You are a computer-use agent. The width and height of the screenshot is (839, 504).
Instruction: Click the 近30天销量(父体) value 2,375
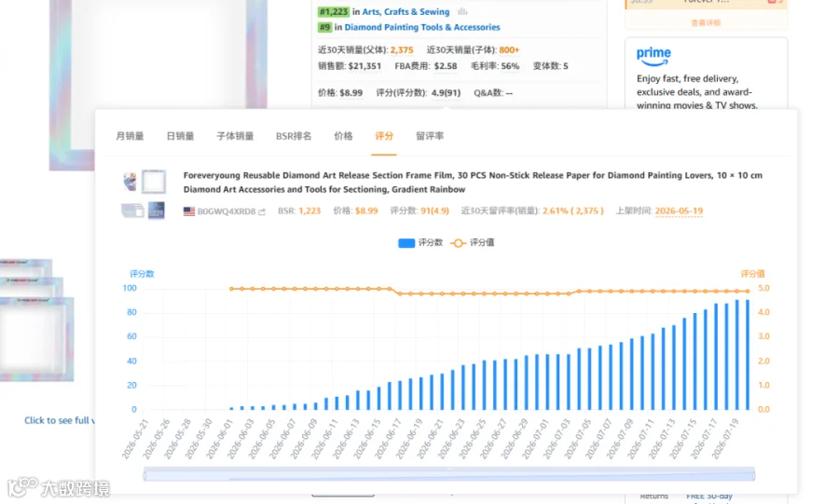[x=401, y=50]
